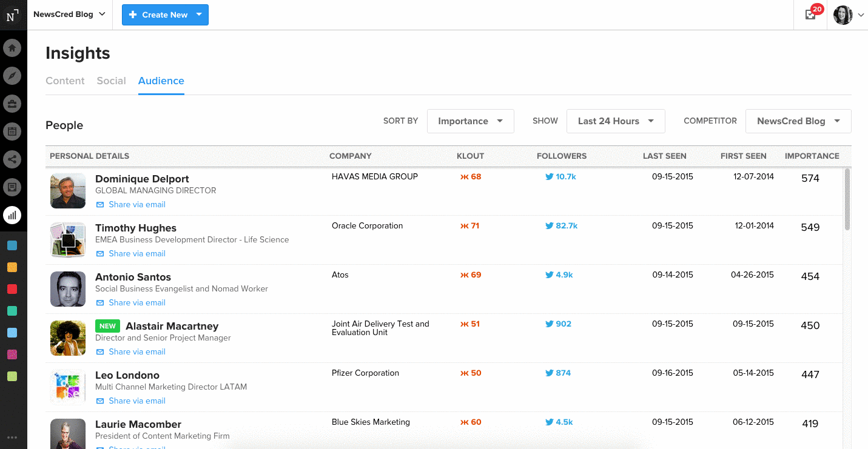
Task: Click Klout score 71 for Timothy Hughes
Action: 470,226
